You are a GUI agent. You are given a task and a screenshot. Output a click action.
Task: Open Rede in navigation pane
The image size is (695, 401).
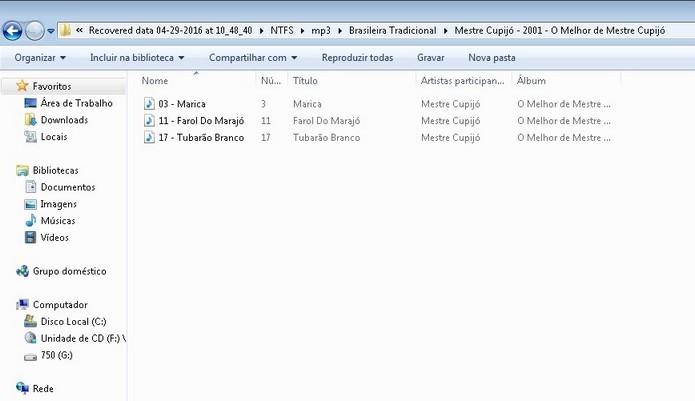click(43, 389)
